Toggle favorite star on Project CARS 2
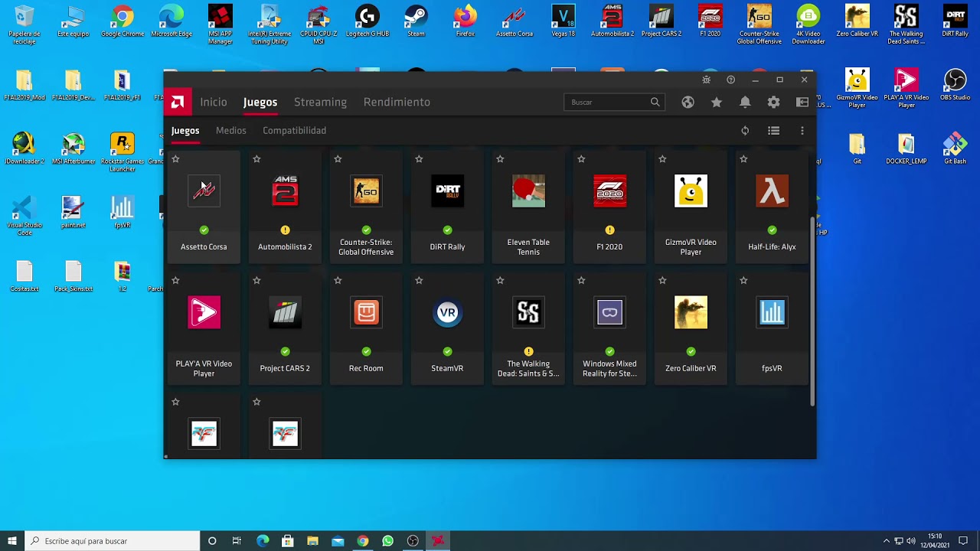 click(x=256, y=281)
